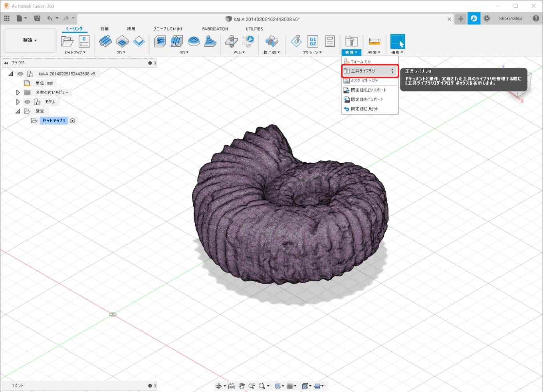The height and width of the screenshot is (392, 543).
Task: Click 既定値をエクスポート menu entry
Action: [x=368, y=90]
